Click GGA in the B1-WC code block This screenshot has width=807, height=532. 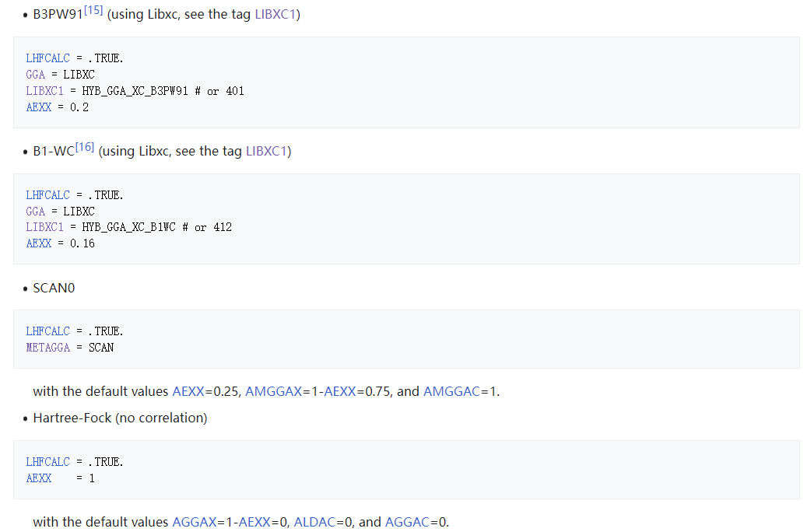[35, 211]
